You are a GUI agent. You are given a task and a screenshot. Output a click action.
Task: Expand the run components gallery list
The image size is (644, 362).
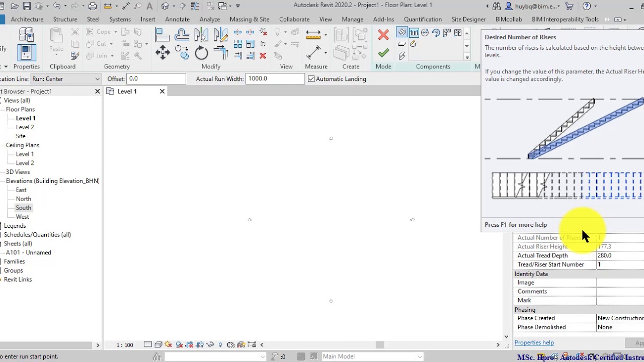[467, 57]
